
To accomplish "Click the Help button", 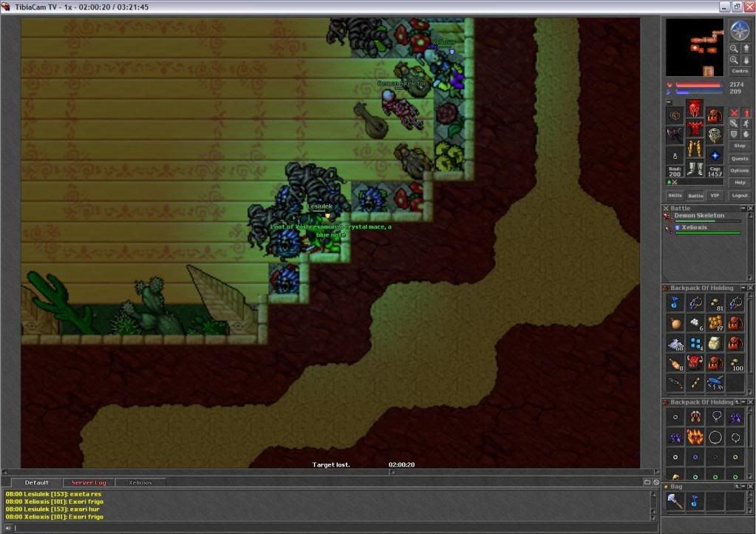I will [740, 183].
